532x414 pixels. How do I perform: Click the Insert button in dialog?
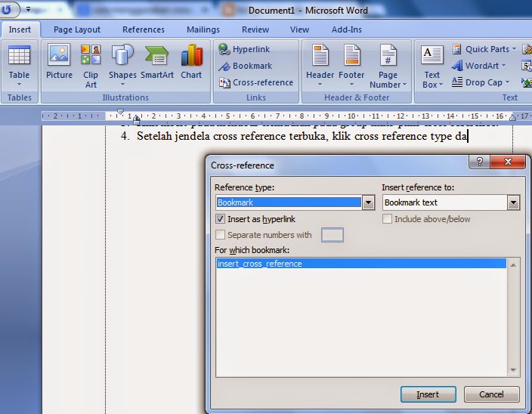[428, 394]
